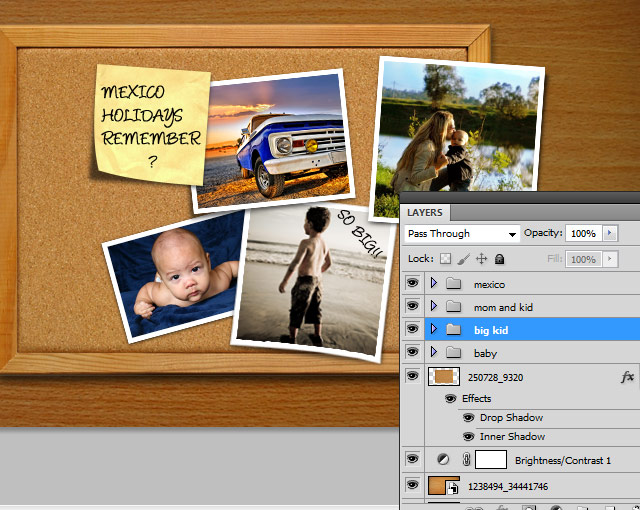Open the Pass Through blend mode dropdown
Viewport: 640px width, 510px height.
coord(462,233)
